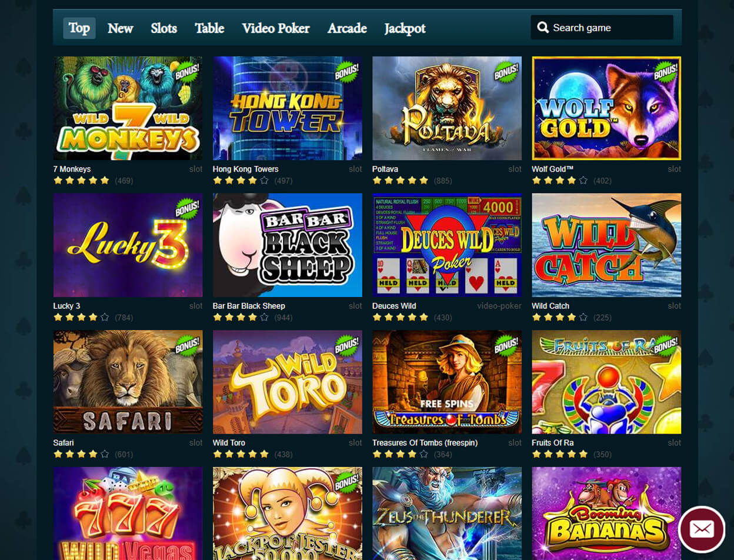Image resolution: width=734 pixels, height=560 pixels.
Task: Open the Poltava game title link
Action: [x=385, y=169]
